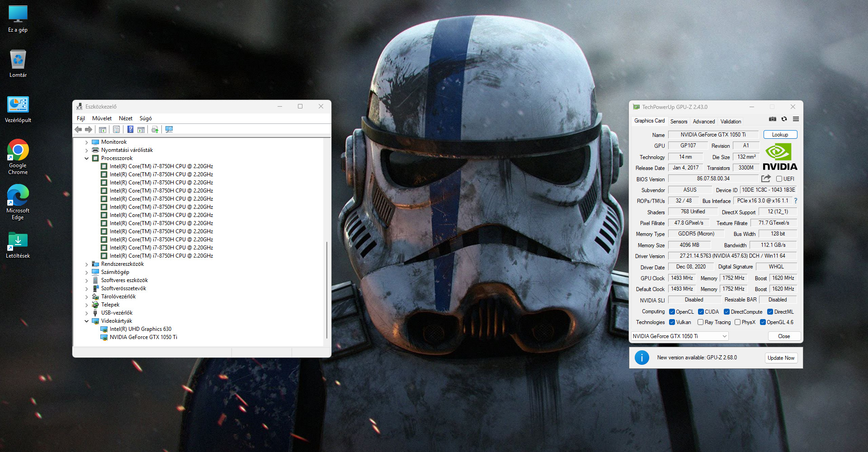Click the Update Now button
The height and width of the screenshot is (452, 868).
[781, 358]
